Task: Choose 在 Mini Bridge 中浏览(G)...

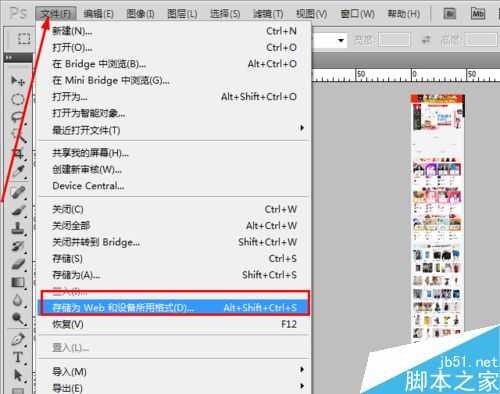Action: 175,80
